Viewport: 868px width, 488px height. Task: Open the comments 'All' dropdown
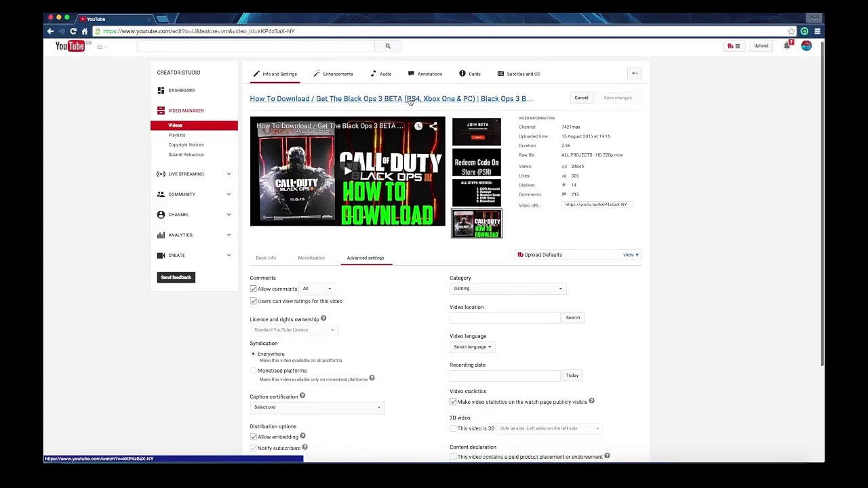pos(317,289)
